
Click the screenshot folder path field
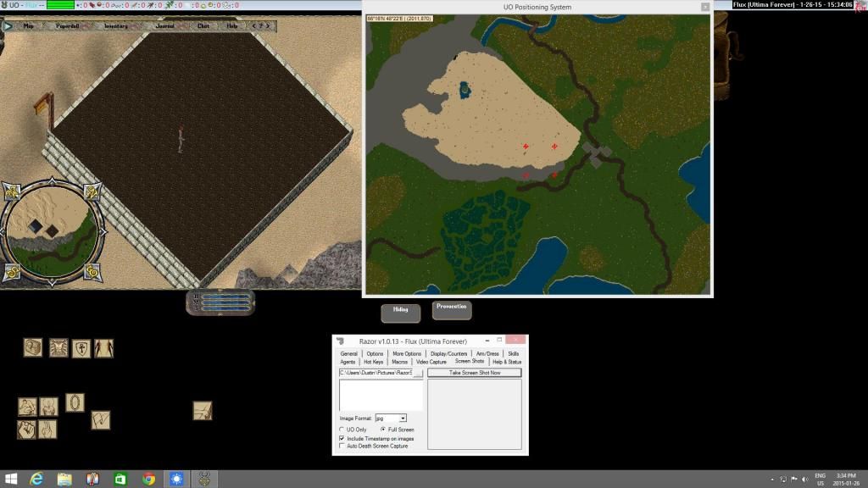pos(376,373)
